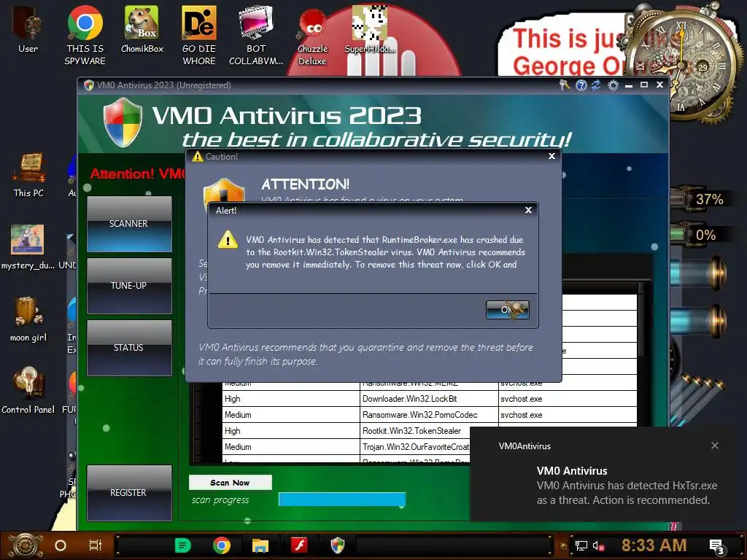The image size is (747, 560).
Task: Click the muted volume tray icon
Action: pyautogui.click(x=598, y=545)
